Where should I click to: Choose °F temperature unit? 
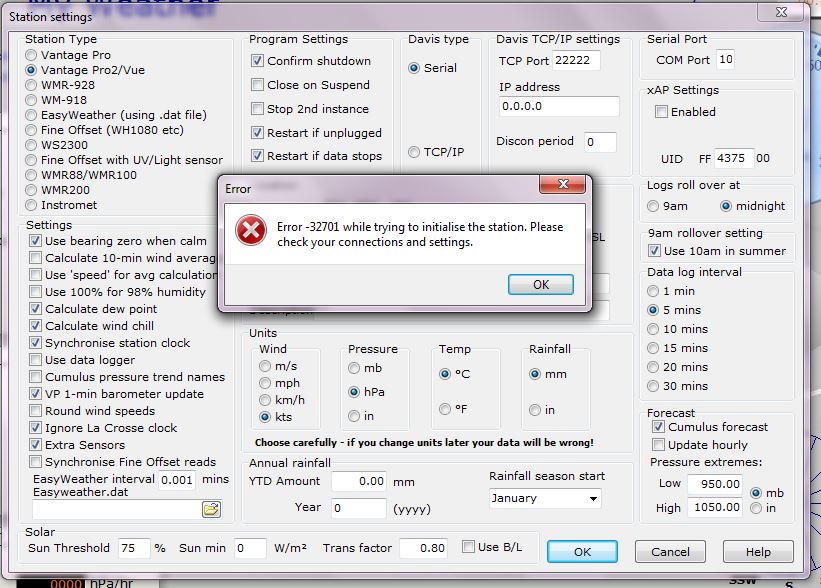coord(446,409)
